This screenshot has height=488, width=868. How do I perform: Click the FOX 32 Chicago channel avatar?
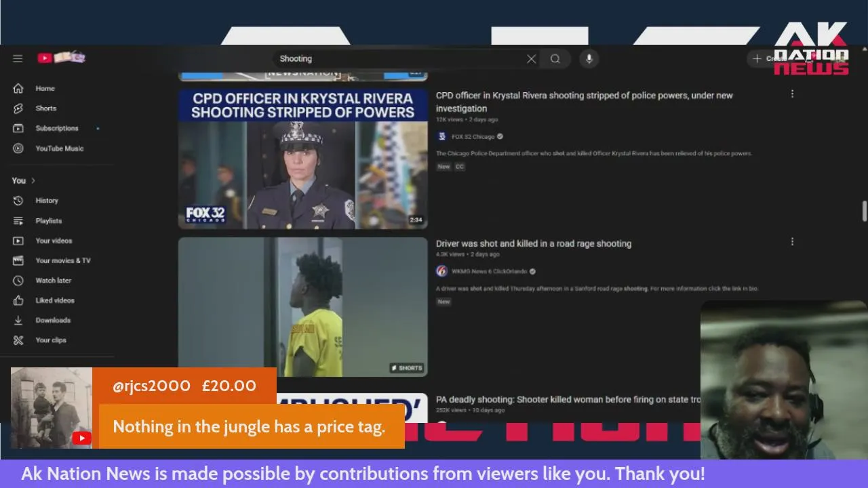click(x=441, y=137)
